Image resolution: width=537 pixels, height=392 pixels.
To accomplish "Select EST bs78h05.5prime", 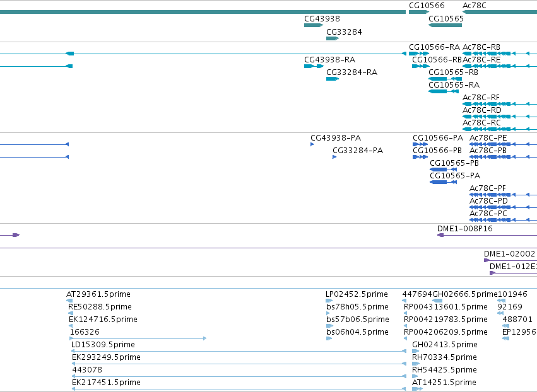I will (357, 307).
